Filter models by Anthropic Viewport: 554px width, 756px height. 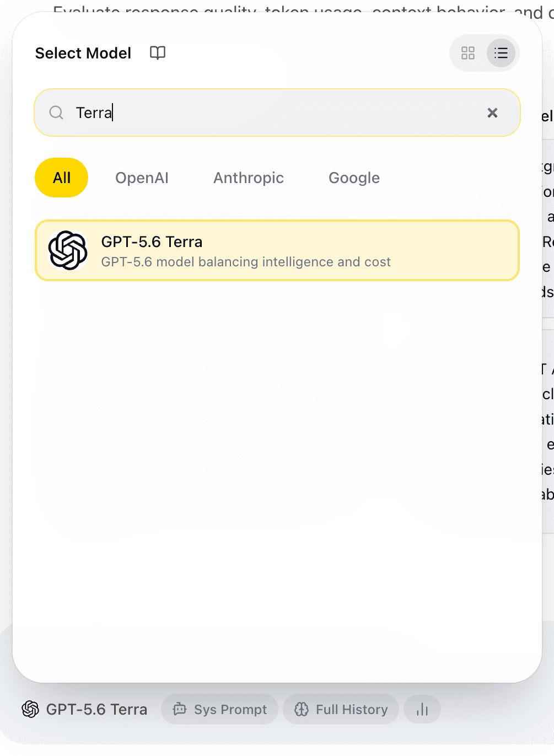249,178
